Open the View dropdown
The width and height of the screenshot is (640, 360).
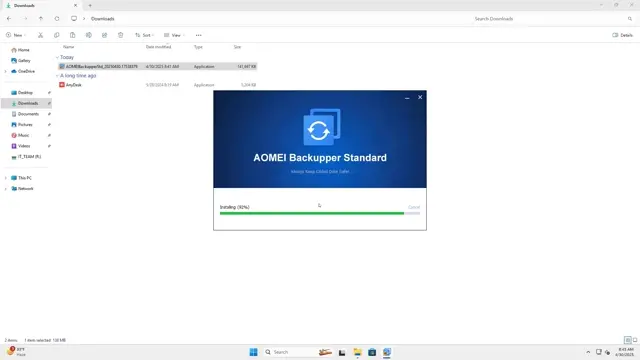(174, 35)
